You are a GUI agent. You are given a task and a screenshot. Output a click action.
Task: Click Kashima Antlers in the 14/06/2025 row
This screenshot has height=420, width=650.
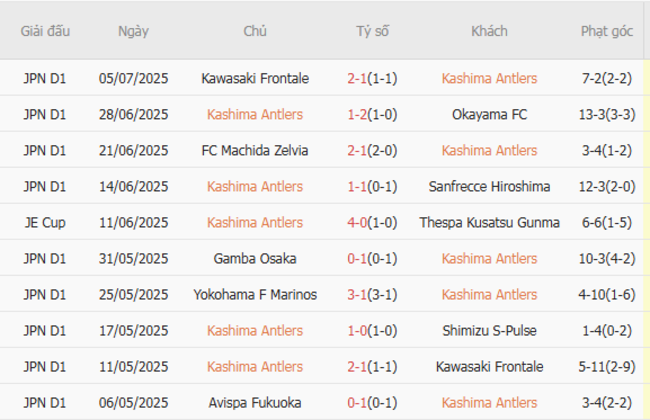tap(255, 186)
